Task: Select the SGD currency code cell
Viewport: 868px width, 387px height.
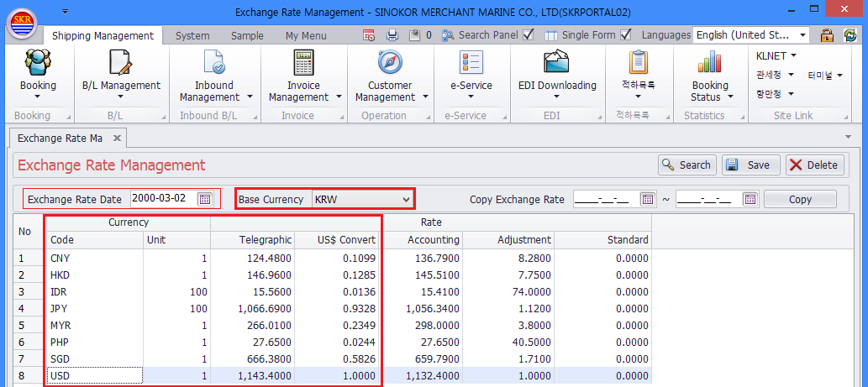Action: click(95, 359)
